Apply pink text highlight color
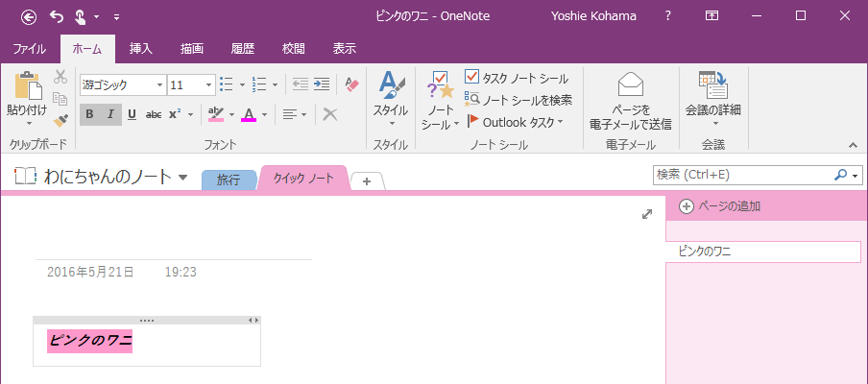 coord(215,114)
